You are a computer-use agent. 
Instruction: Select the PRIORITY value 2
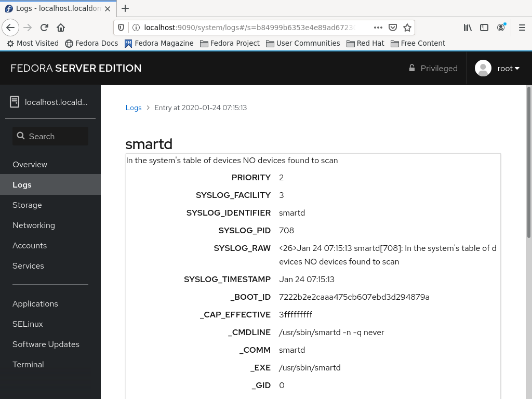[281, 178]
